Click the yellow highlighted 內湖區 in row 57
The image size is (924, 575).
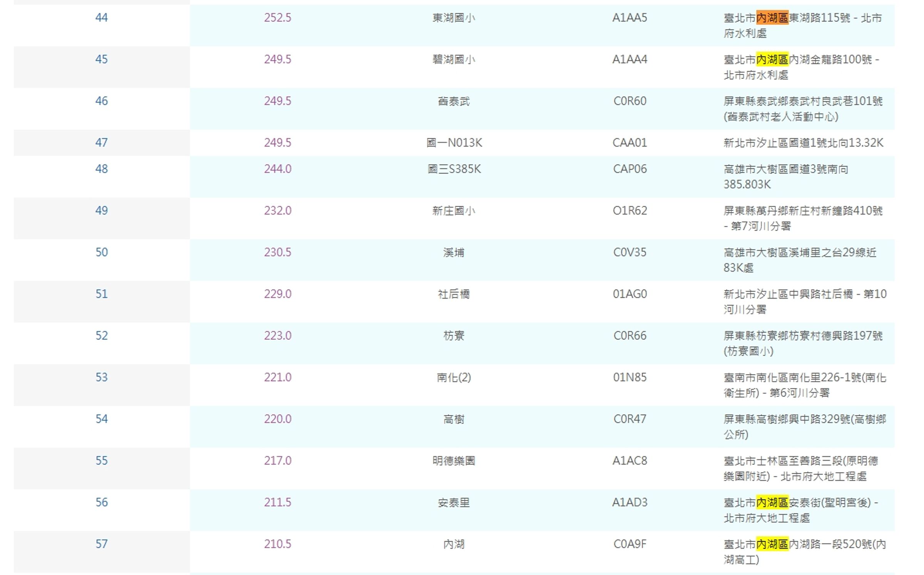tap(772, 544)
